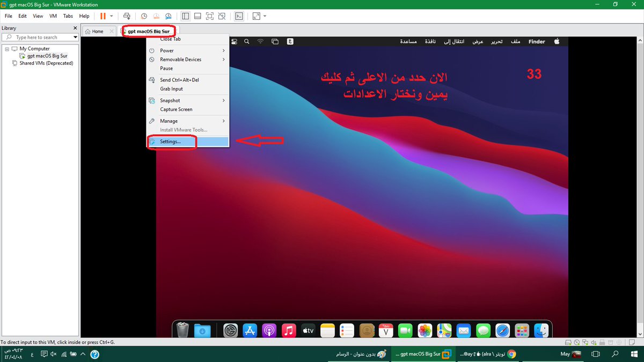The width and height of the screenshot is (644, 362).
Task: Click the orange Suspend VM pause icon
Action: point(103,16)
